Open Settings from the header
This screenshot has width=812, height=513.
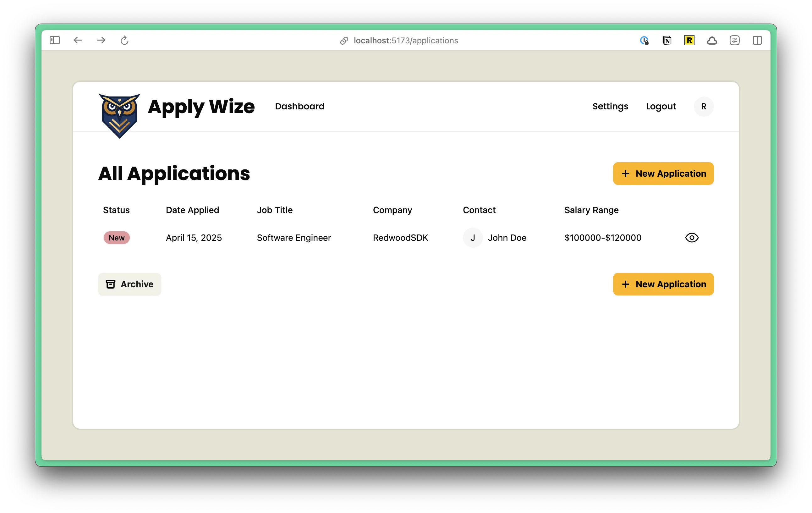[x=610, y=106]
